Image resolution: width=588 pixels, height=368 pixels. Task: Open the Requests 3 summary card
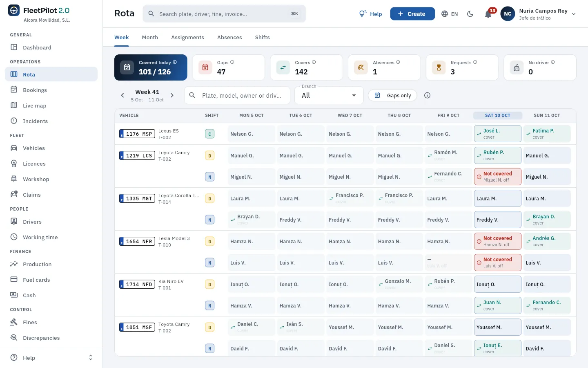pyautogui.click(x=462, y=67)
